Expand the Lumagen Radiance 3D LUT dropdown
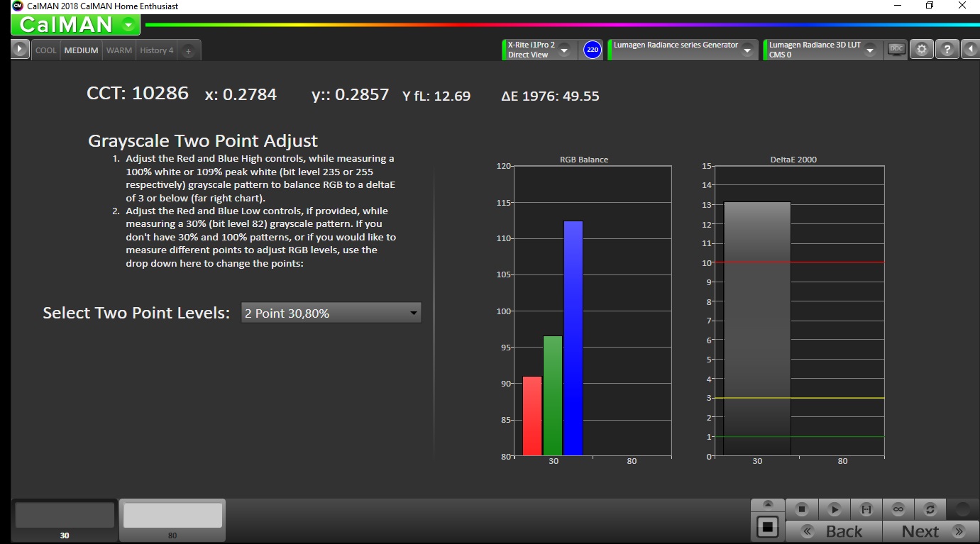980x544 pixels. pyautogui.click(x=870, y=50)
